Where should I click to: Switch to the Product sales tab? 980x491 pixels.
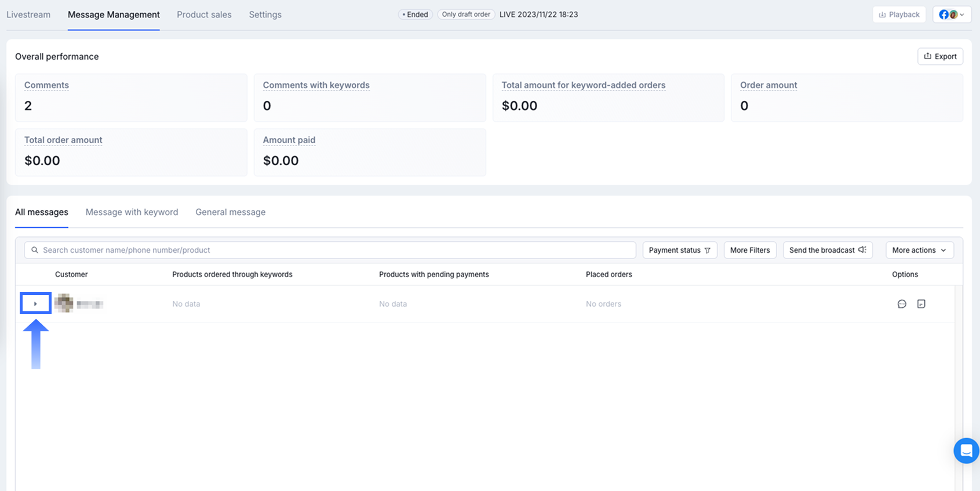coord(204,14)
